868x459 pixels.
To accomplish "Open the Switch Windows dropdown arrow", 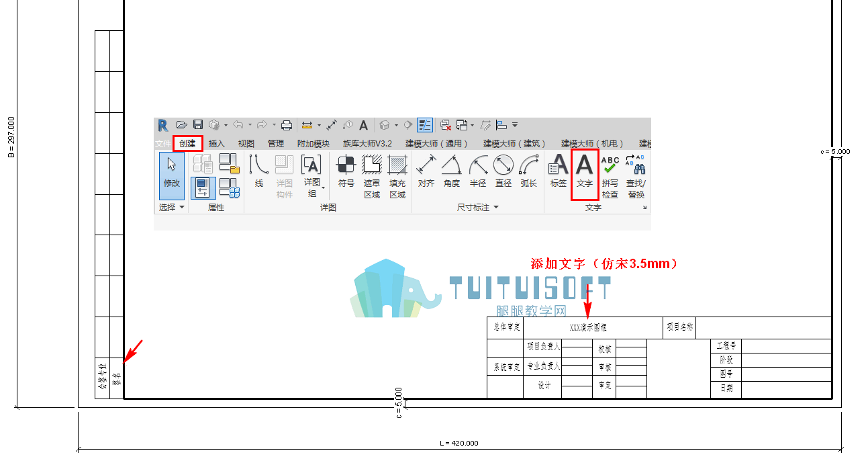I will (473, 125).
